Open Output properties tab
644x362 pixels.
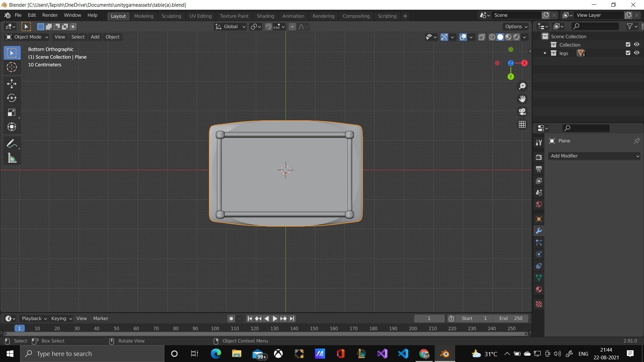[539, 169]
